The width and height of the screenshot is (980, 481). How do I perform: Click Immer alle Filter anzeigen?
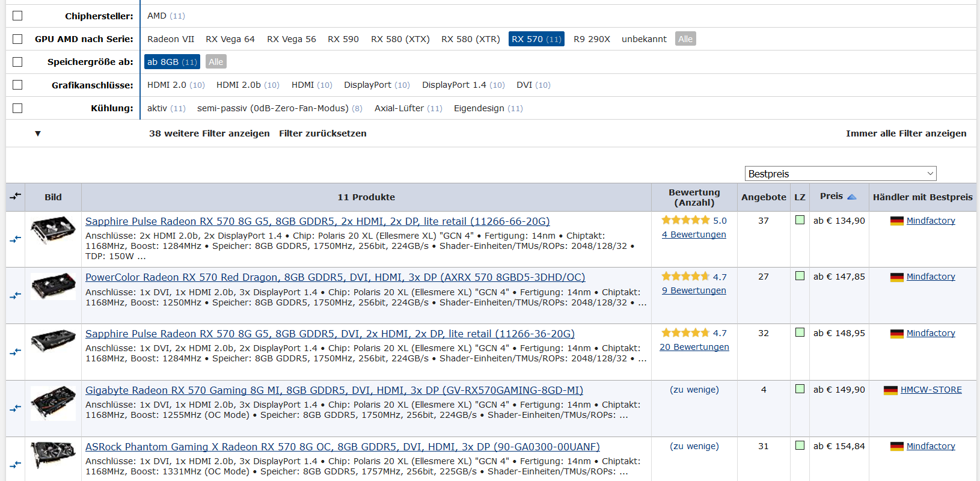(x=906, y=133)
